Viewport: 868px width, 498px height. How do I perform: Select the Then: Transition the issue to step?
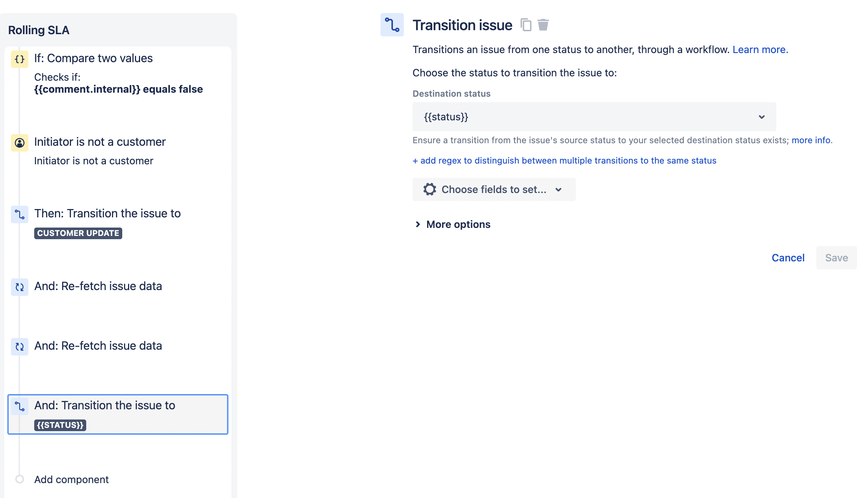click(x=107, y=213)
